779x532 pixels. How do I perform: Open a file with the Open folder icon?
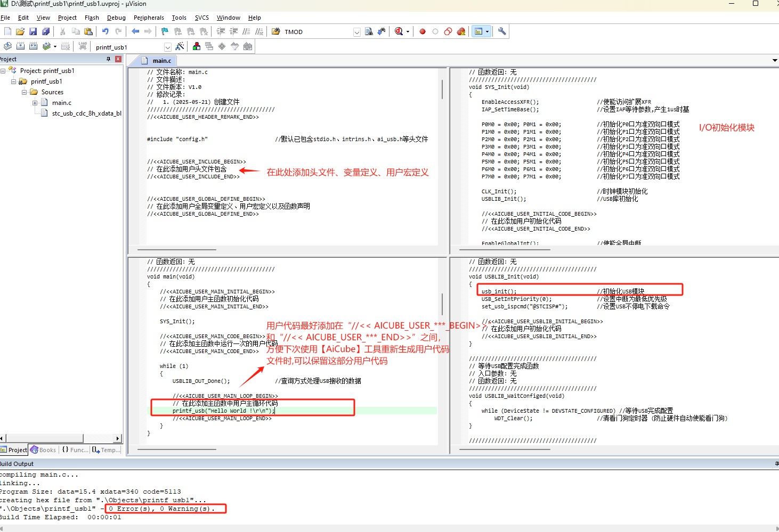pos(20,31)
